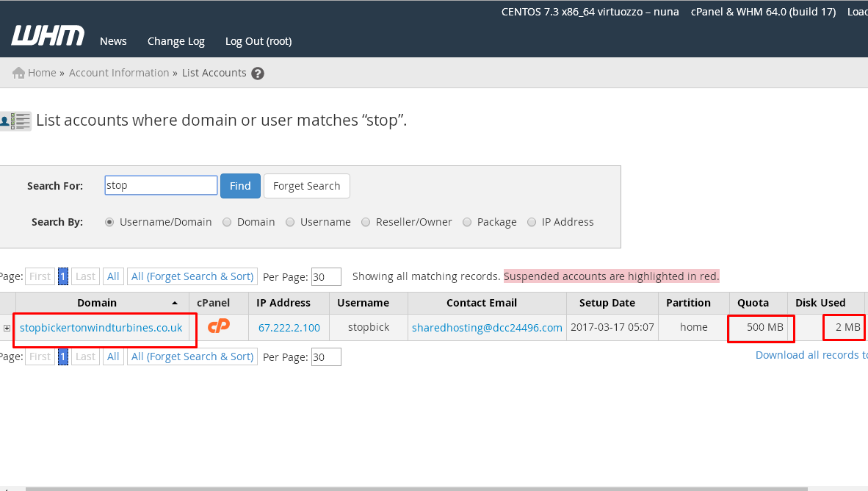Expand the stopbickertonwindturbines.co.uk row plus icon
Viewport: 868px width, 491px height.
(7, 328)
